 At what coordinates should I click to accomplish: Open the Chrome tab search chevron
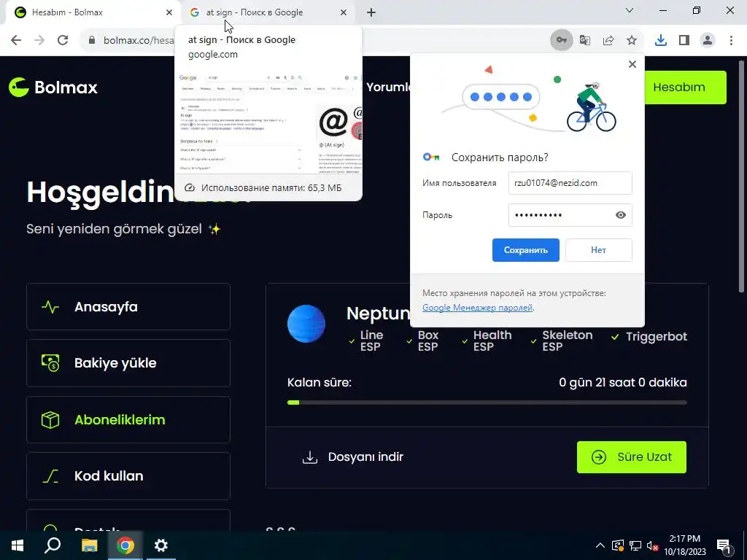pyautogui.click(x=630, y=10)
